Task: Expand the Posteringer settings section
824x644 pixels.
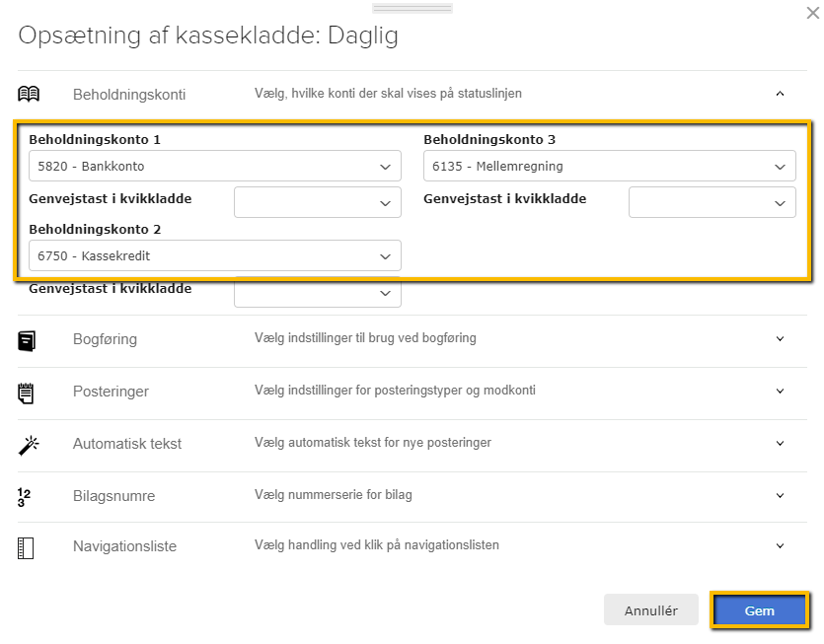Action: click(x=780, y=392)
